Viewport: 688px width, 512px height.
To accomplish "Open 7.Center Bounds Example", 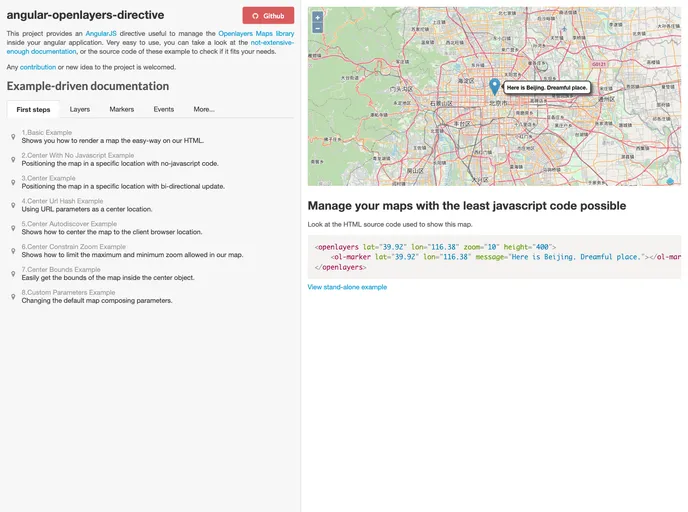I will click(x=61, y=269).
